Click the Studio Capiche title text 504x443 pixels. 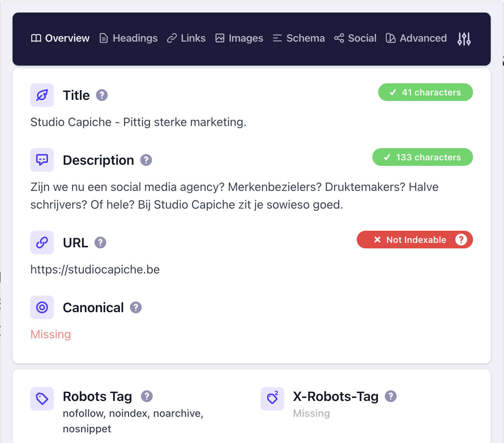[138, 122]
